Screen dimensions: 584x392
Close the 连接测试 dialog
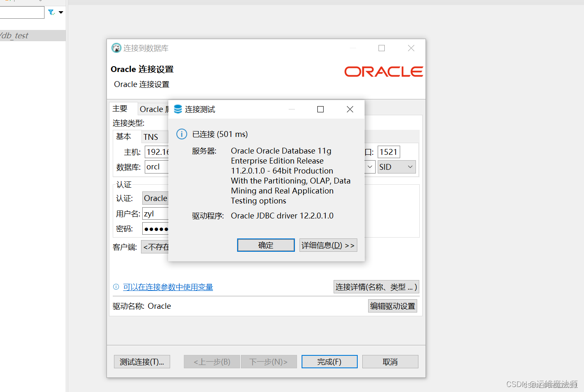tap(350, 109)
